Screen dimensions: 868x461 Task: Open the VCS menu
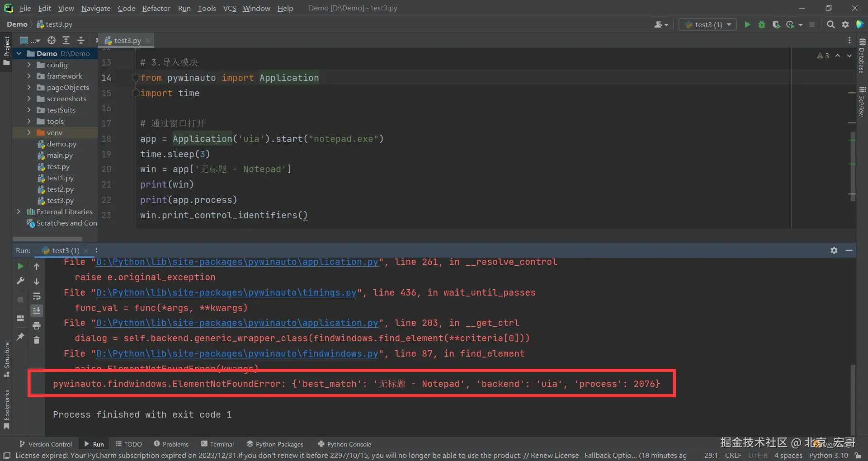coord(230,8)
